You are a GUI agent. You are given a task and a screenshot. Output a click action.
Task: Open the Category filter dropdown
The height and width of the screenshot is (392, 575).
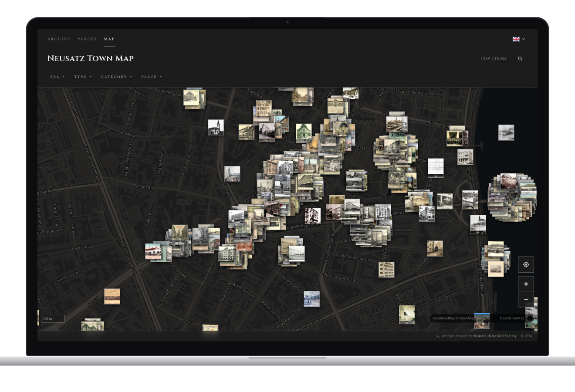(116, 77)
